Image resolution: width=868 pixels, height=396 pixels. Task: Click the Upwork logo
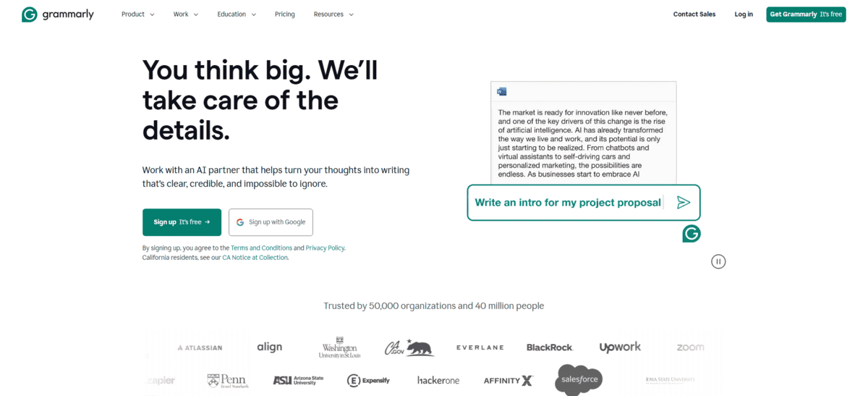click(x=620, y=347)
